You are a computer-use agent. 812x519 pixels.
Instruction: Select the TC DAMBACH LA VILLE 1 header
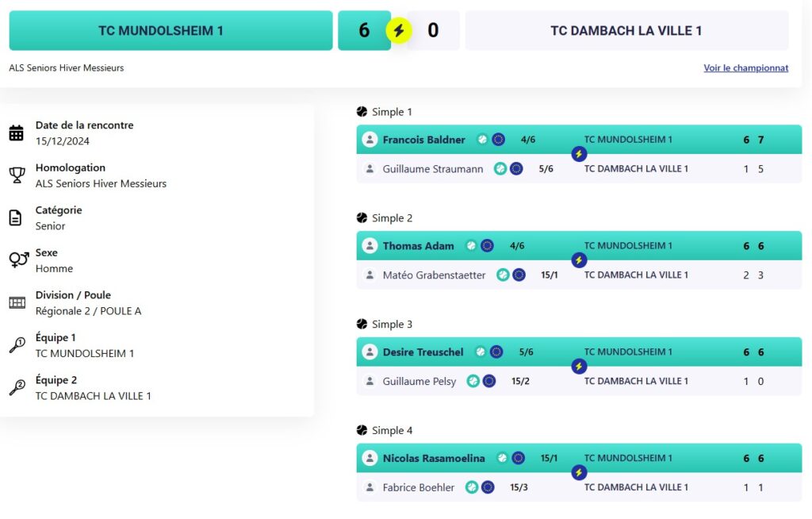tap(626, 31)
